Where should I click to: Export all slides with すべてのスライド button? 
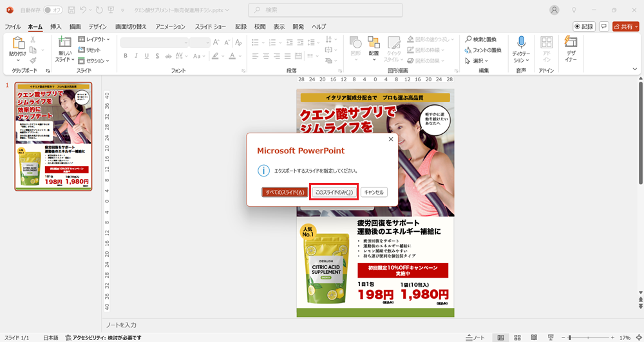[x=285, y=192]
